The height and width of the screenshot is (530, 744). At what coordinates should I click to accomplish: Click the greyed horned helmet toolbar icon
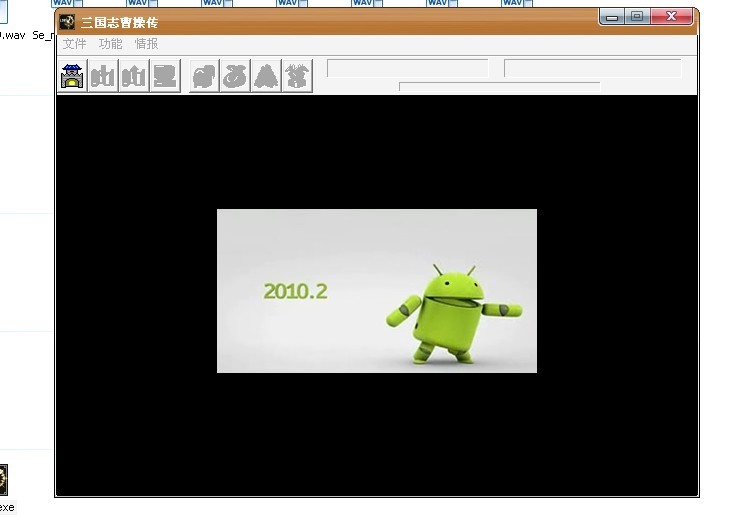(x=298, y=76)
